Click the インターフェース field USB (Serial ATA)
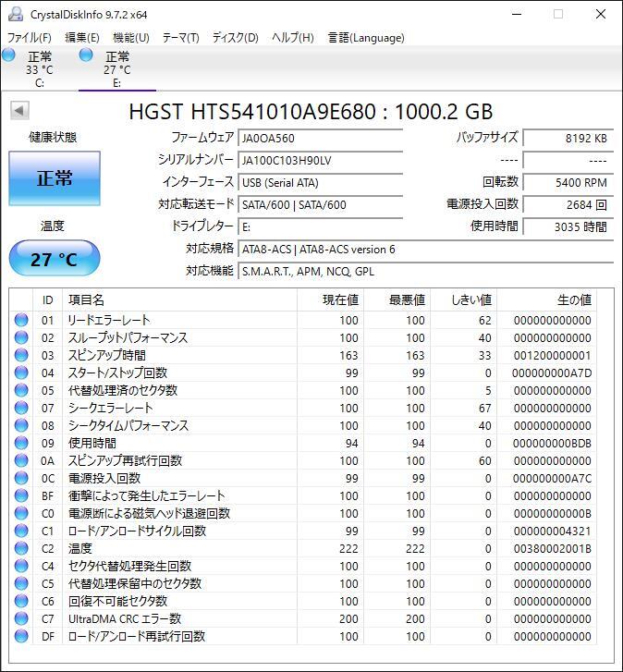This screenshot has height=672, width=623. (x=320, y=183)
